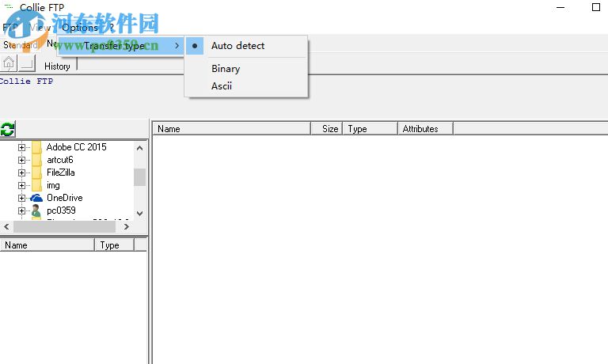This screenshot has height=364, width=608.
Task: Click folder tree scroll left arrow
Action: pyautogui.click(x=6, y=227)
